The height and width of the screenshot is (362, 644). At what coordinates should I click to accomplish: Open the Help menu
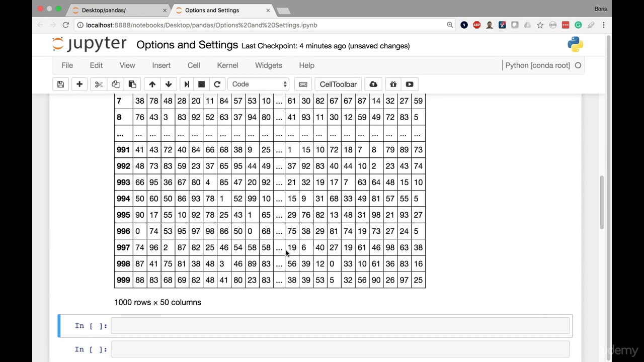pyautogui.click(x=306, y=65)
